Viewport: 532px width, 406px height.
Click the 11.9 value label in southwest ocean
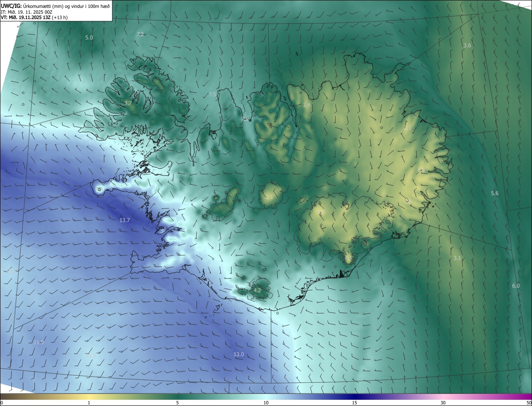tap(39, 342)
